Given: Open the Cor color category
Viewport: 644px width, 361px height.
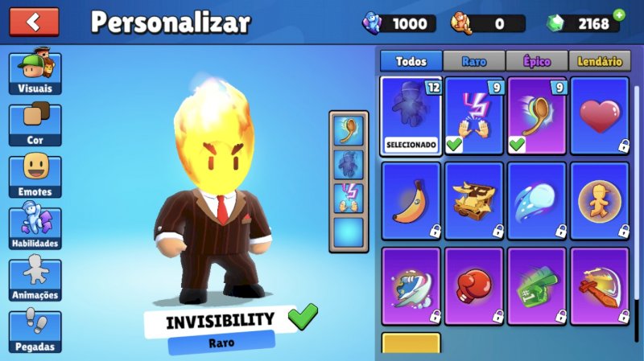Looking at the screenshot, I should [35, 124].
